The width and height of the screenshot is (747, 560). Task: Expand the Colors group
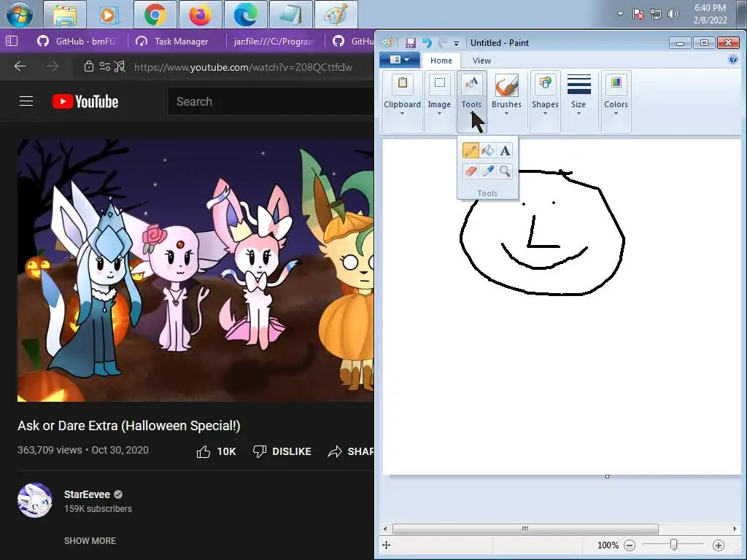coord(616,101)
